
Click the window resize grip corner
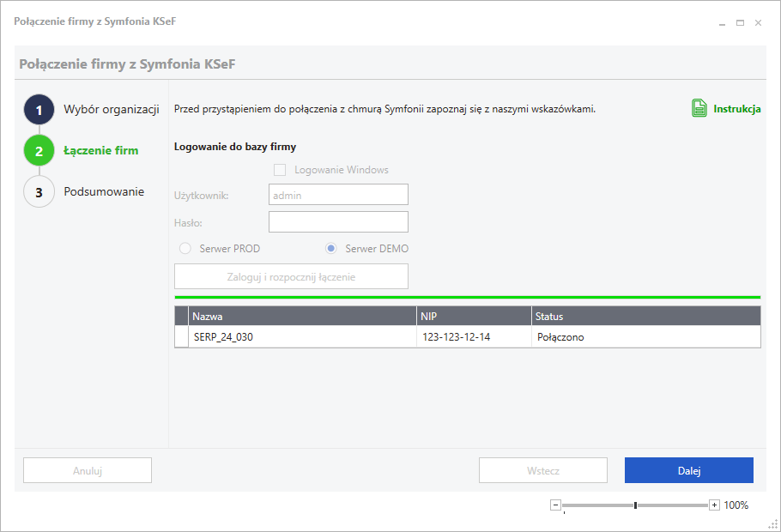point(773,524)
